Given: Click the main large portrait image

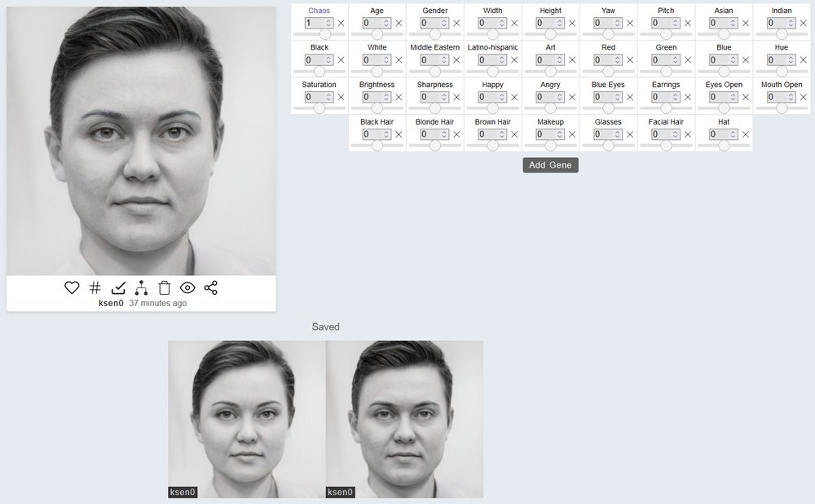Looking at the screenshot, I should (x=141, y=141).
